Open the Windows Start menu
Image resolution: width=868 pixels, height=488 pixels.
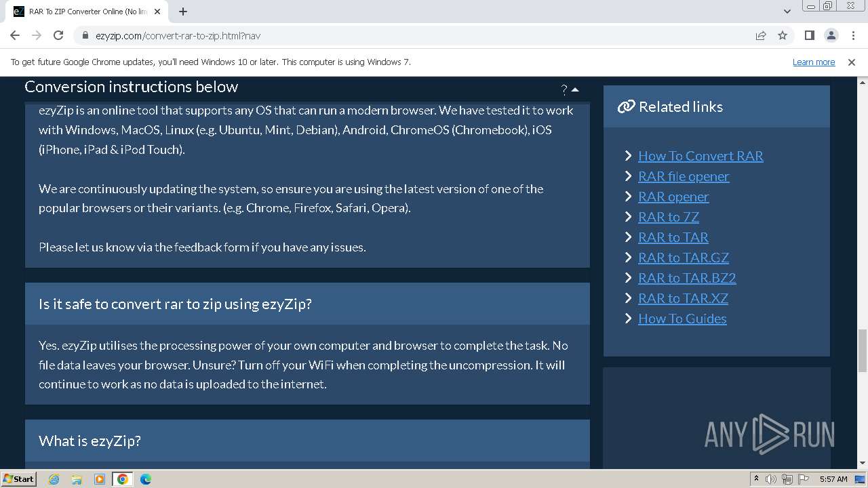point(18,479)
